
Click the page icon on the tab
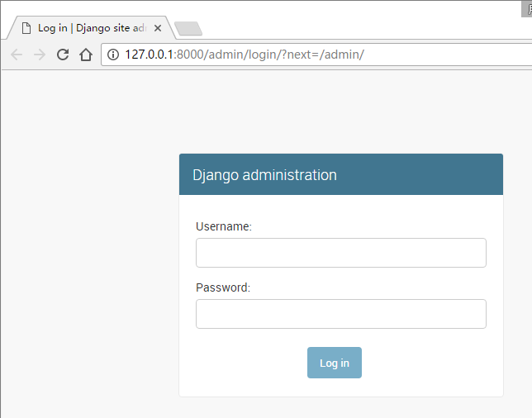tap(26, 28)
